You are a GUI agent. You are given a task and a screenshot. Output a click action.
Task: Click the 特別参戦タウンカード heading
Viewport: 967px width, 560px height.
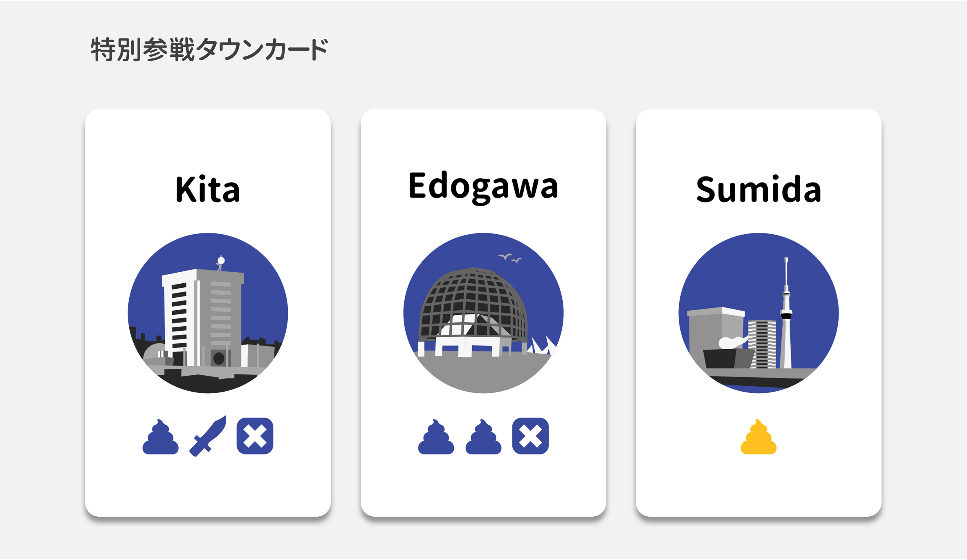pyautogui.click(x=209, y=50)
